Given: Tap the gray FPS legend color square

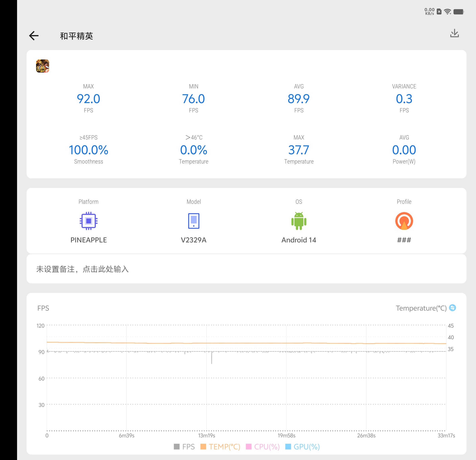Looking at the screenshot, I should coord(177,447).
